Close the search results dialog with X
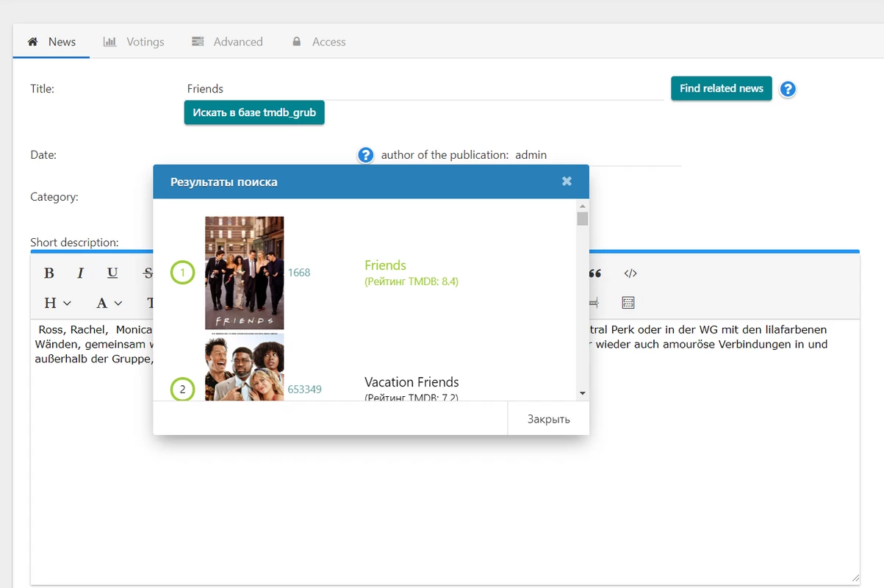The width and height of the screenshot is (884, 588). point(567,181)
